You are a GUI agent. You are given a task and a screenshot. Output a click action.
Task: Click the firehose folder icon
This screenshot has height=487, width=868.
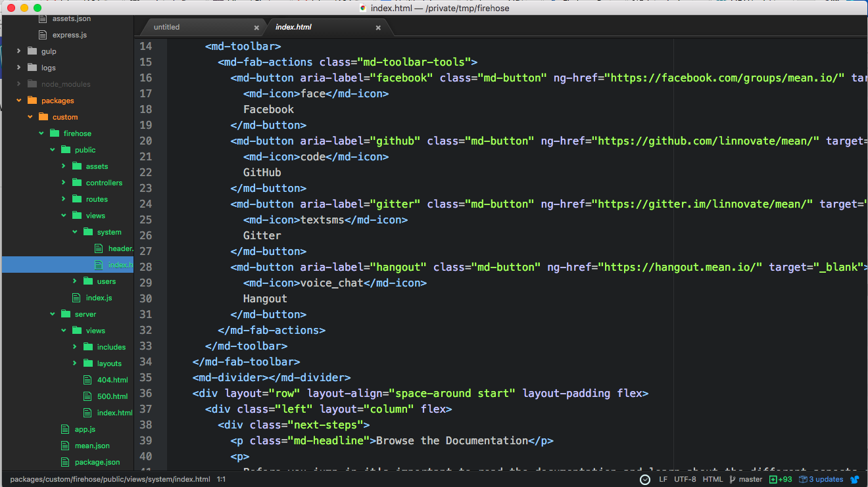click(x=55, y=133)
